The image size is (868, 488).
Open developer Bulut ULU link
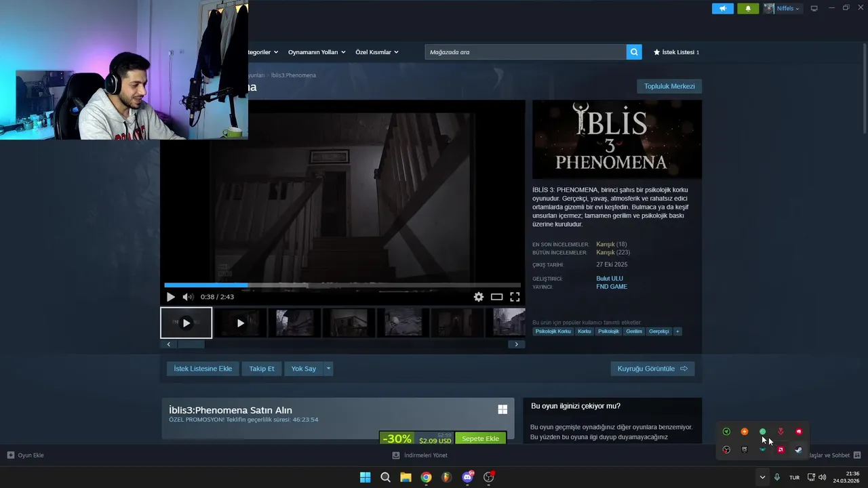tap(610, 279)
